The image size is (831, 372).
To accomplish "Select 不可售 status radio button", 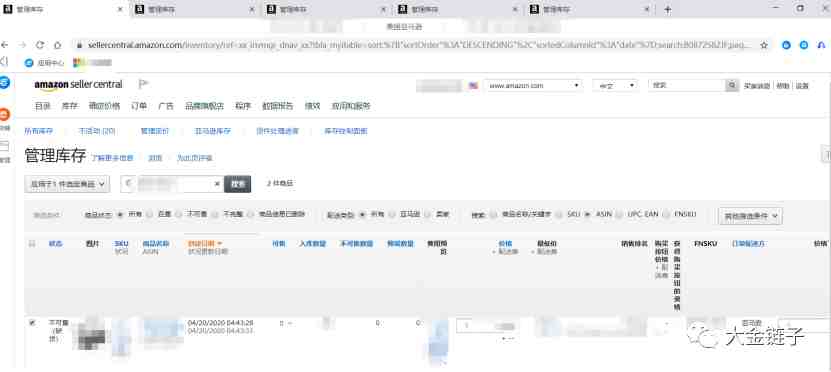I will click(178, 215).
